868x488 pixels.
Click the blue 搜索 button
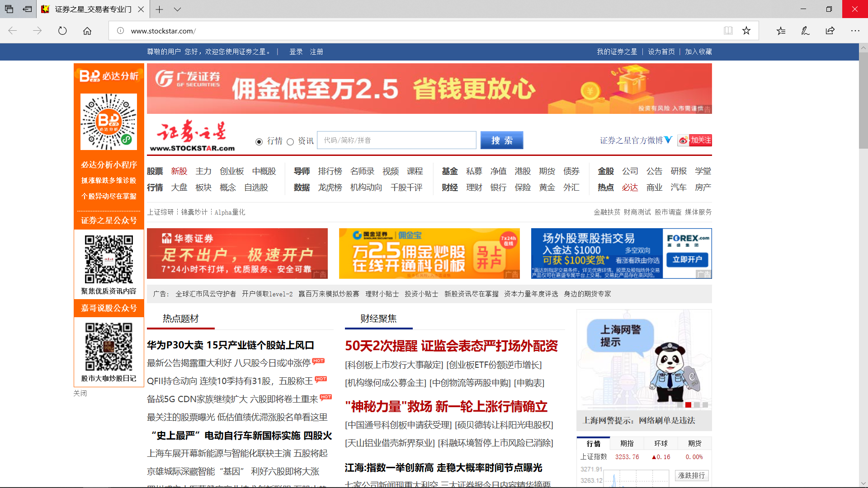click(x=502, y=141)
